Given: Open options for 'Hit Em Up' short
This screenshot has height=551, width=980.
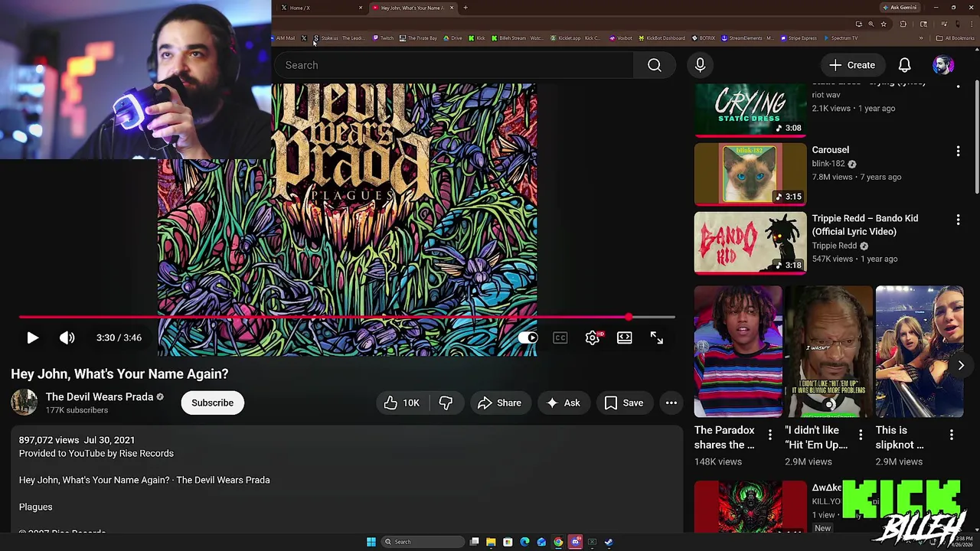Looking at the screenshot, I should click(x=861, y=435).
